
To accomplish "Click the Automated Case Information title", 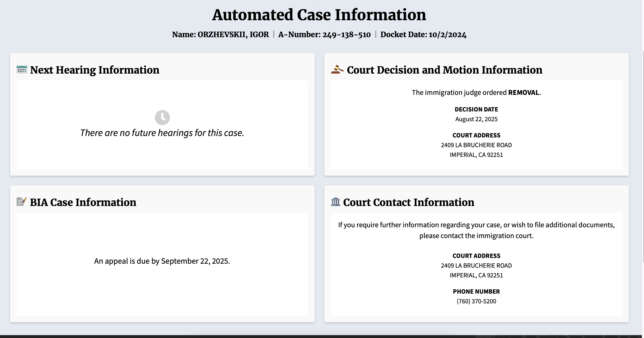I will click(x=319, y=15).
